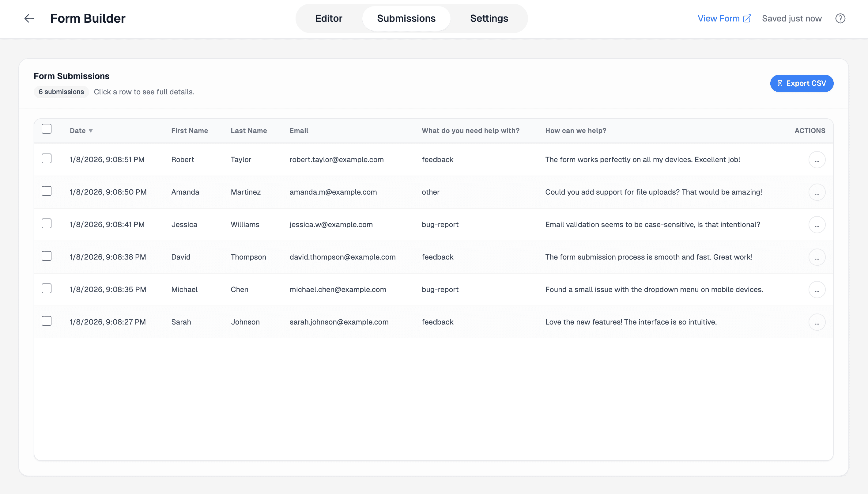Open the actions menu for Michael Chen's submission
The height and width of the screenshot is (494, 868).
pyautogui.click(x=817, y=289)
